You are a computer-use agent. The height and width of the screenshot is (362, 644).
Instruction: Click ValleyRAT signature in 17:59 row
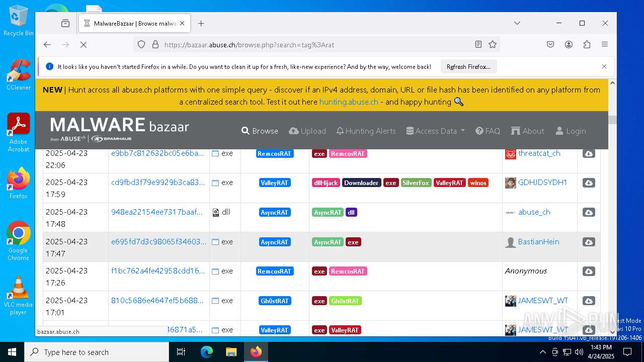[x=275, y=183]
